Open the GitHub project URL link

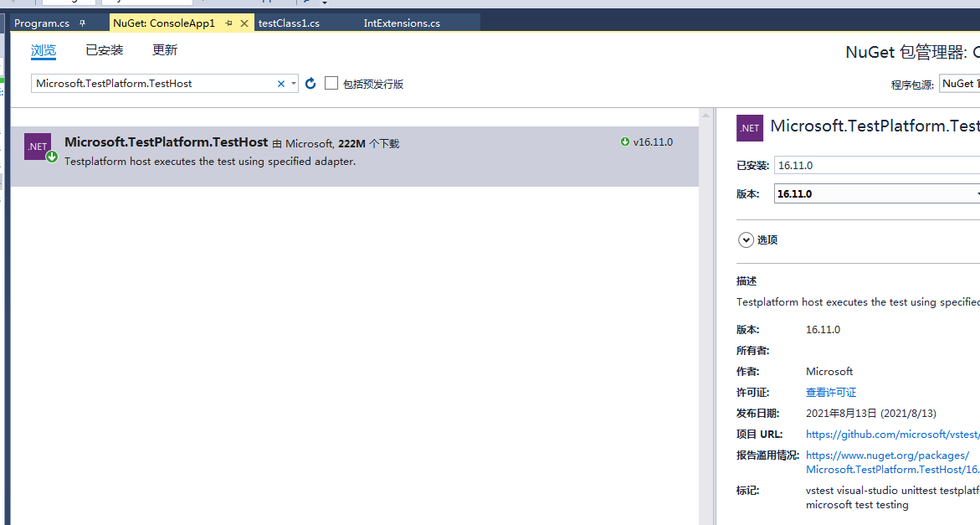pyautogui.click(x=892, y=435)
